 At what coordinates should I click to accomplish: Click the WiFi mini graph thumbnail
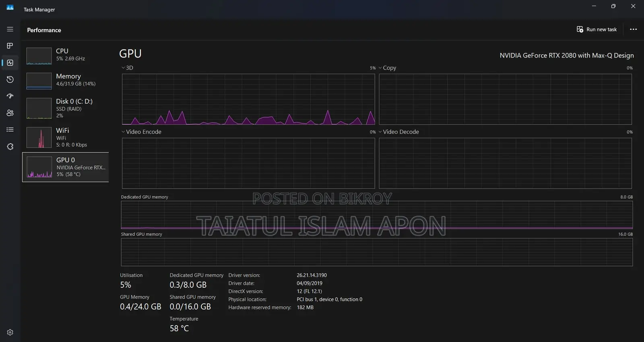point(39,137)
